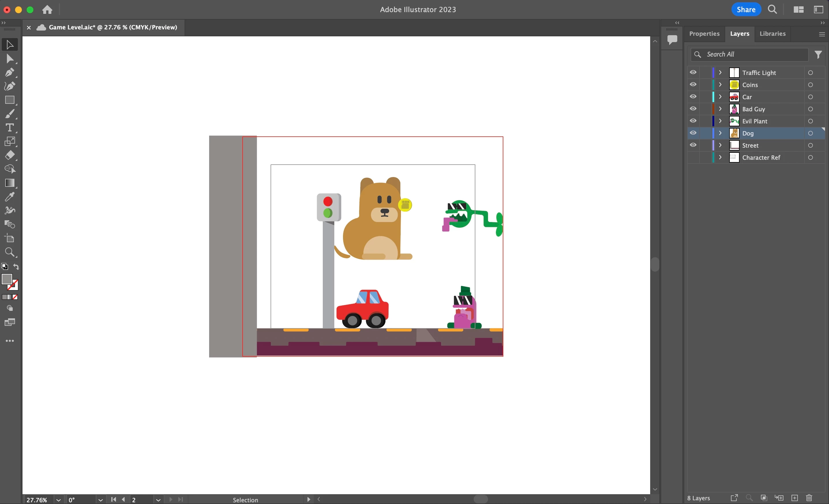Switch to the Properties tab
This screenshot has height=504, width=829.
pos(704,34)
